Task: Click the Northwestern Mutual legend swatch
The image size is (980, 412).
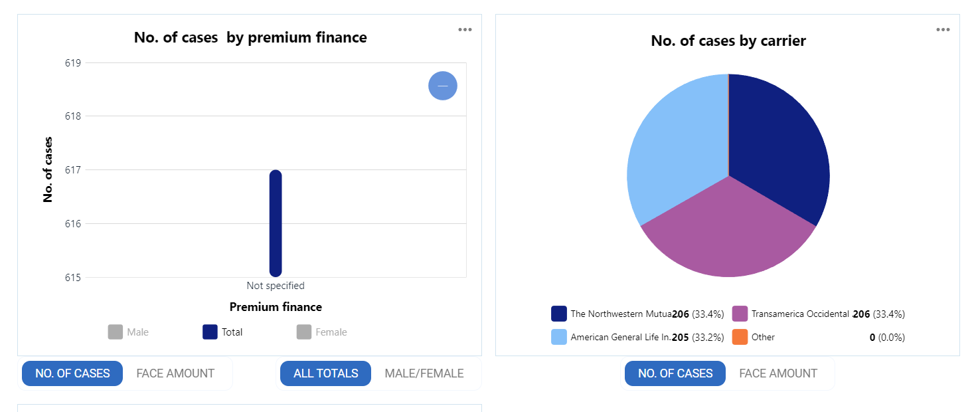Action: (x=559, y=314)
